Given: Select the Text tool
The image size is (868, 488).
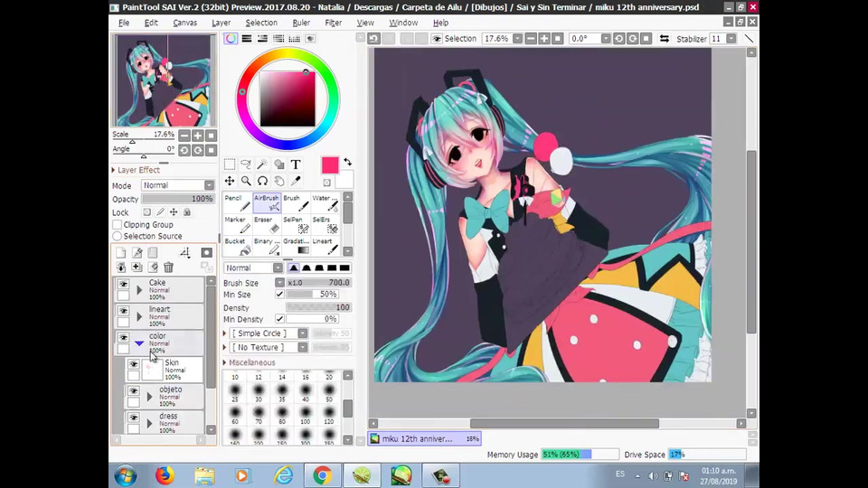Looking at the screenshot, I should pos(296,164).
